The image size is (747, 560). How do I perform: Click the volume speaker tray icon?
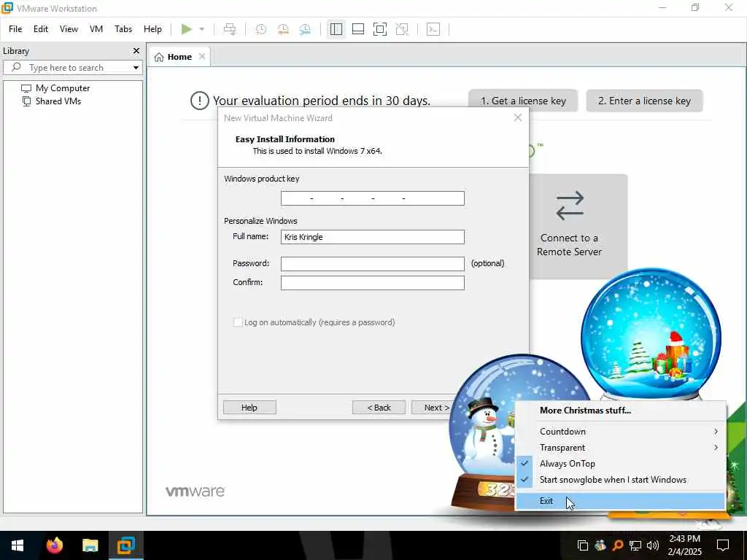pyautogui.click(x=653, y=545)
